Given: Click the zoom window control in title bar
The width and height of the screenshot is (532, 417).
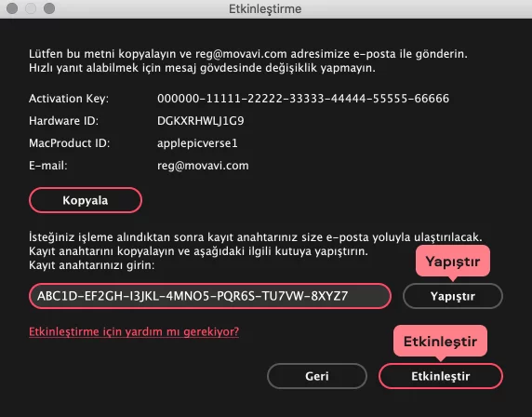Looking at the screenshot, I should coord(49,8).
